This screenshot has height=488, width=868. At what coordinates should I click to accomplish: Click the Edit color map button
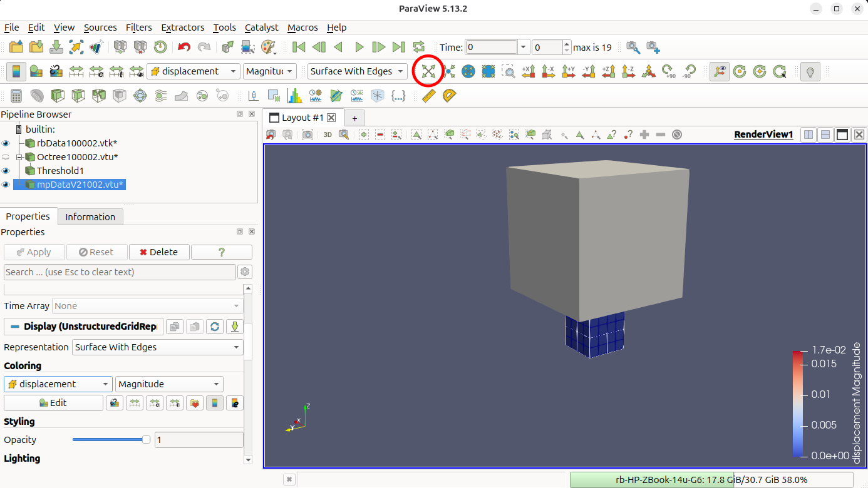pos(53,403)
